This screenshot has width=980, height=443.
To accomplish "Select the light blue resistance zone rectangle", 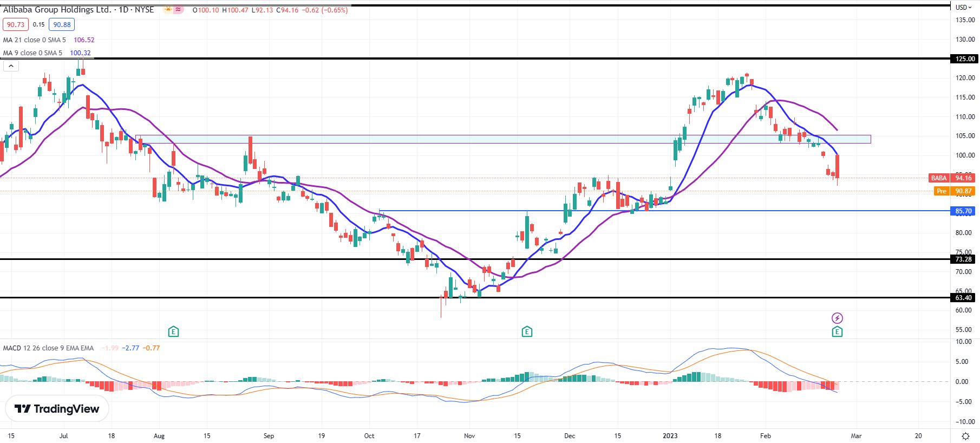I will (504, 139).
